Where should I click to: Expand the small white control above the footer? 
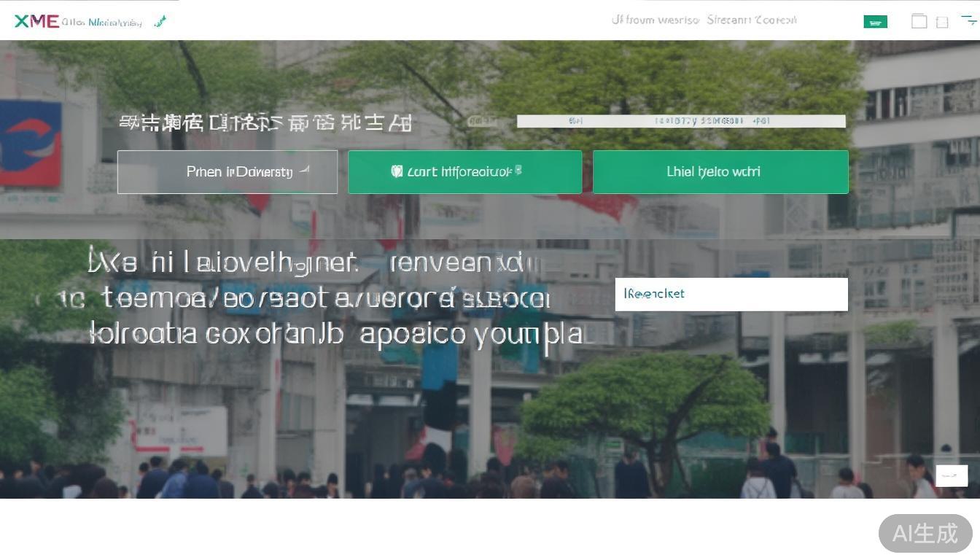(951, 475)
